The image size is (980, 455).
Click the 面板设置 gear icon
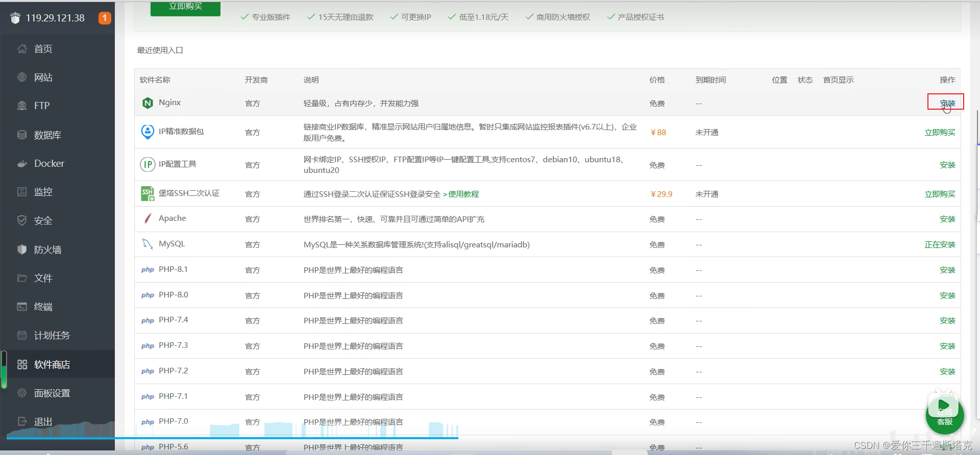click(x=22, y=393)
